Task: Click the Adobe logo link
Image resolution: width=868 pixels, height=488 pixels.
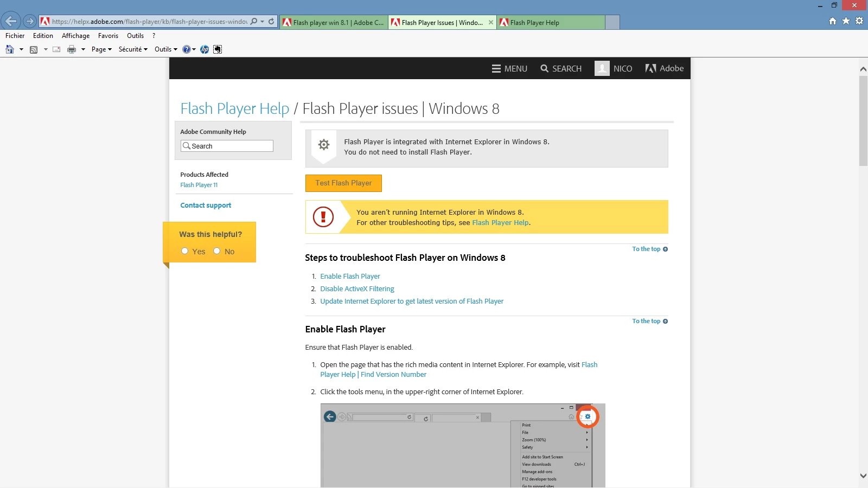Action: (665, 68)
